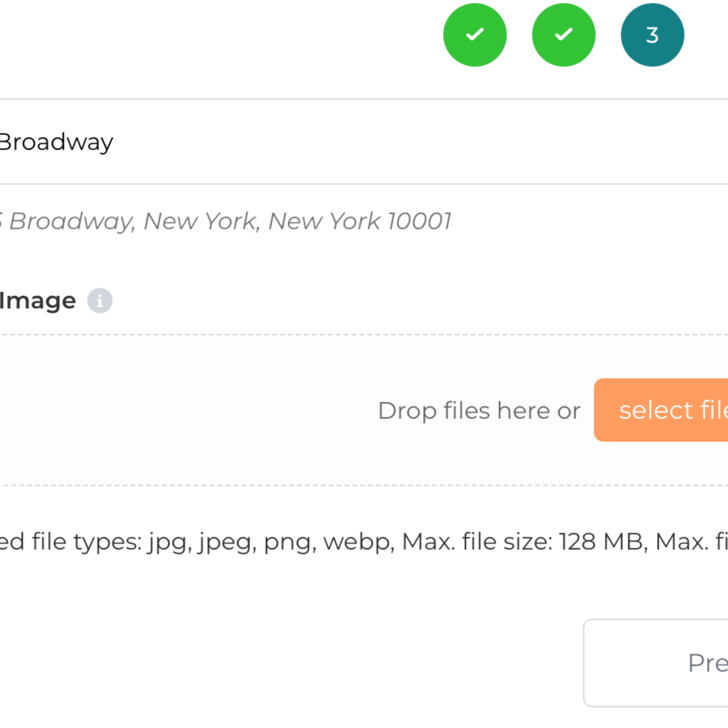Open the second completed step circle
728x728 pixels.
(x=564, y=35)
